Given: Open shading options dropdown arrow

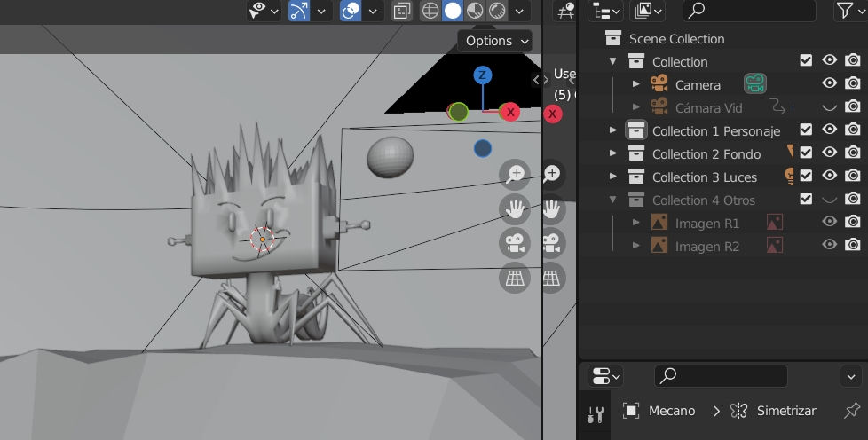Looking at the screenshot, I should (519, 11).
